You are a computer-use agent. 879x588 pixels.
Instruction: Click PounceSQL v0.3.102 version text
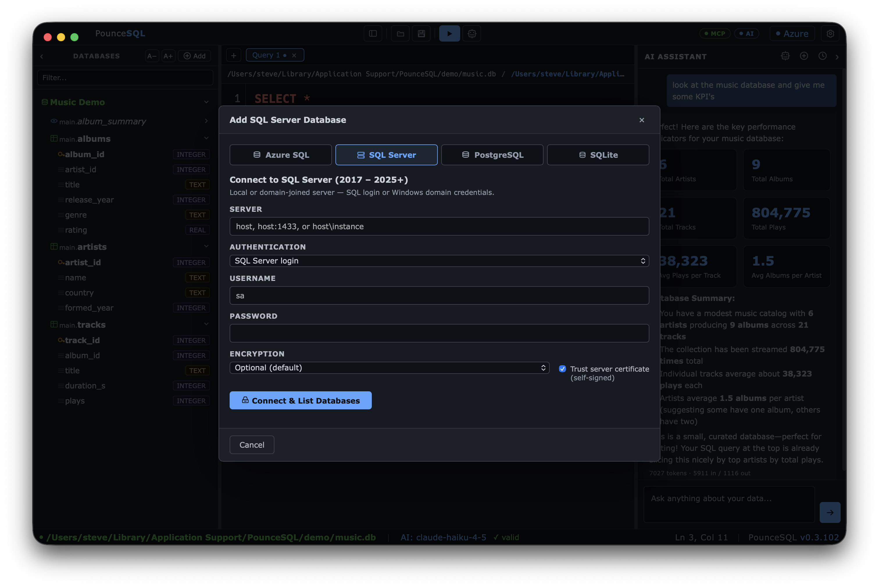point(794,537)
